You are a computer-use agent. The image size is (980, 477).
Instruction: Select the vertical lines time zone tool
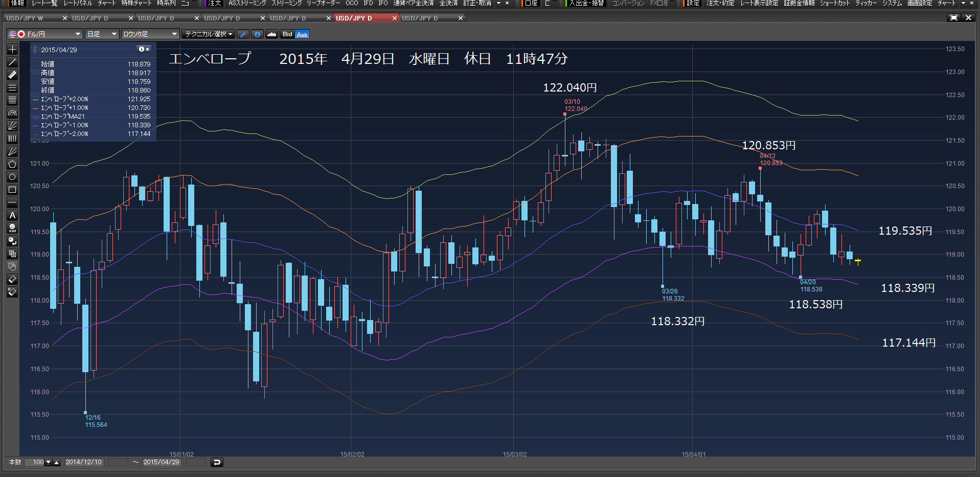point(12,139)
